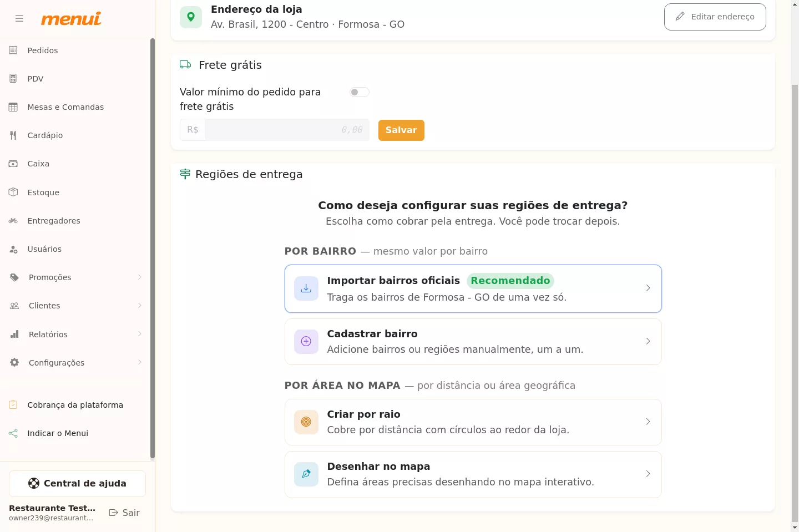799x532 pixels.
Task: Open the PDV menu item
Action: [75, 79]
